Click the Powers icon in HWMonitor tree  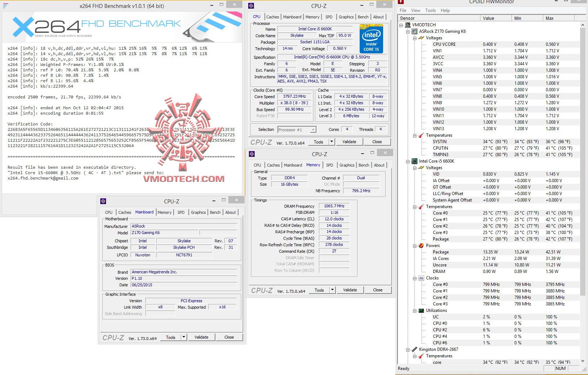click(x=421, y=246)
